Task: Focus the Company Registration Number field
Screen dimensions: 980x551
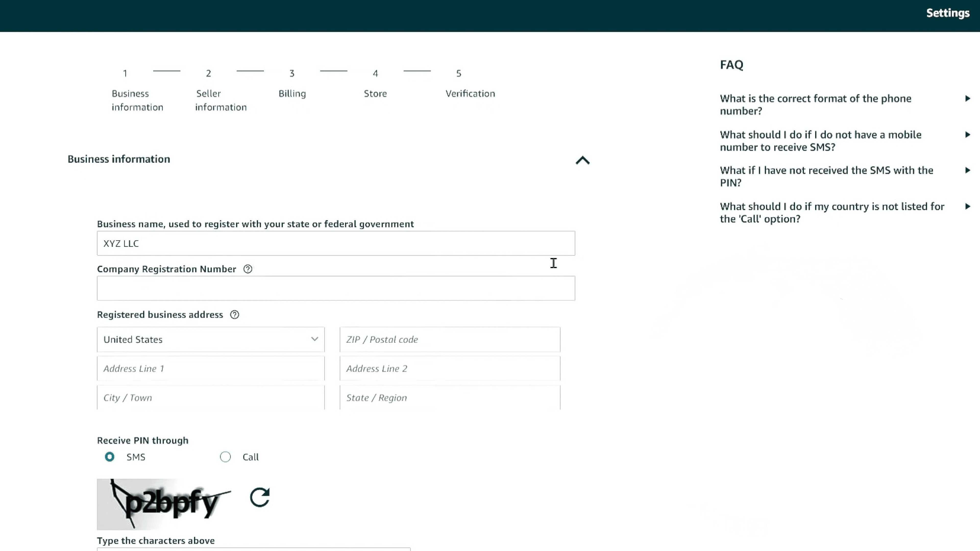Action: pyautogui.click(x=336, y=288)
